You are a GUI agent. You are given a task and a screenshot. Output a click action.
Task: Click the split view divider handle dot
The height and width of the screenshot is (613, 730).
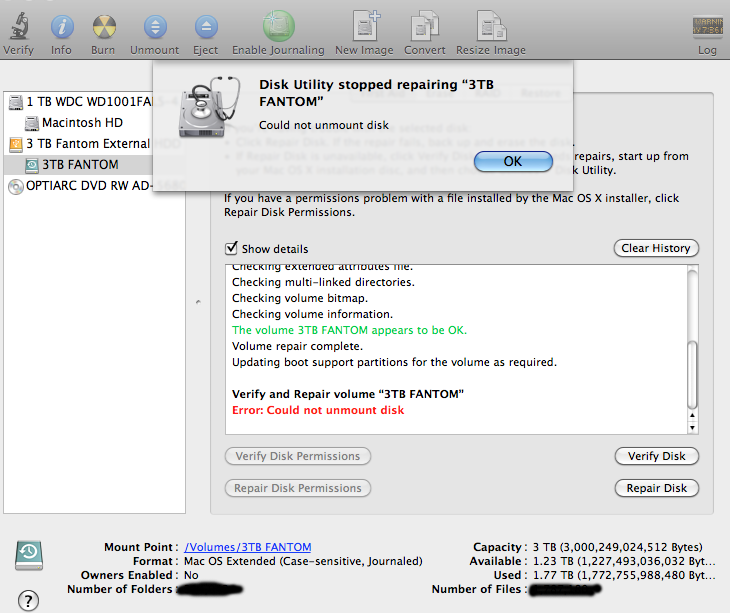click(x=198, y=302)
